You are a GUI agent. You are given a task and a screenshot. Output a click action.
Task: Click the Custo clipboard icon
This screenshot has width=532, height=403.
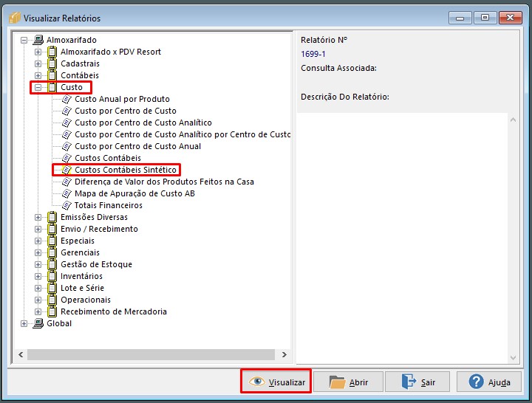(52, 87)
